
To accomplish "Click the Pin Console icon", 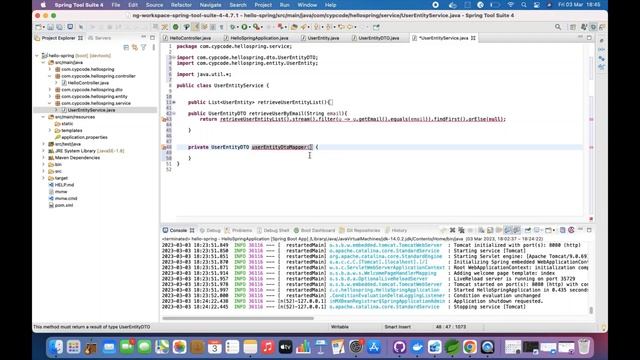I will tap(528, 230).
